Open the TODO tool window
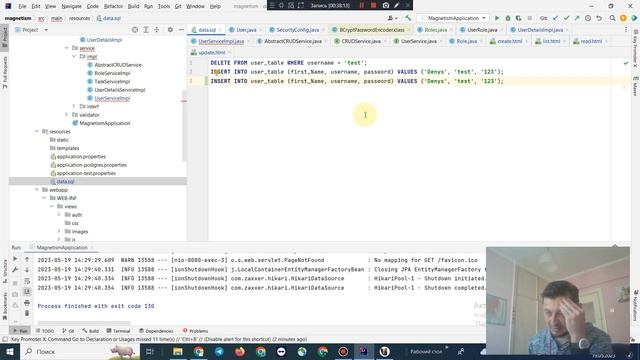Image resolution: width=640 pixels, height=360 pixels. click(x=45, y=331)
